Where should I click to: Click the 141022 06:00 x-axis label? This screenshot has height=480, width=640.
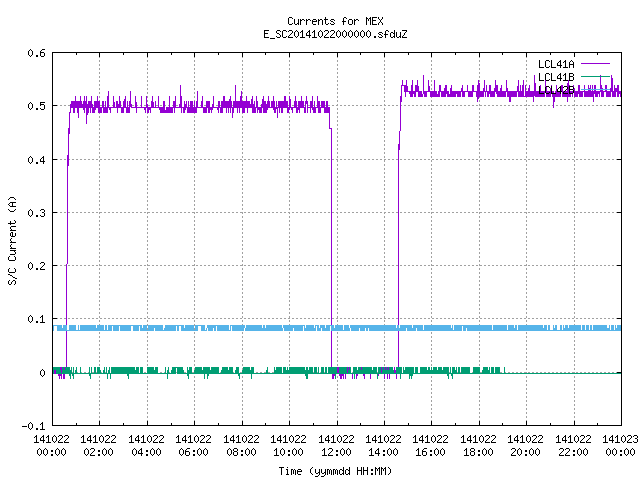click(x=193, y=446)
